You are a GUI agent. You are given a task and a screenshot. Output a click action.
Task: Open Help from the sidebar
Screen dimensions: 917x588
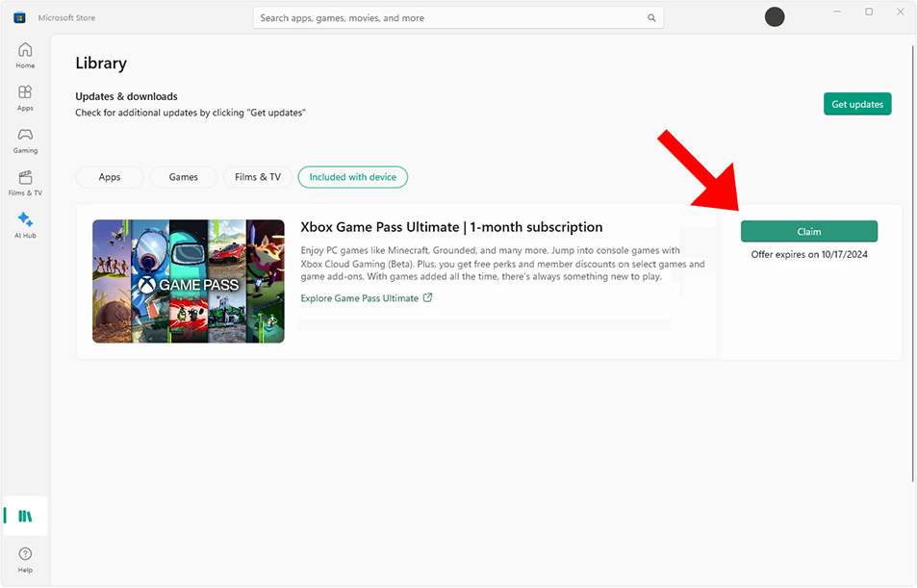25,560
